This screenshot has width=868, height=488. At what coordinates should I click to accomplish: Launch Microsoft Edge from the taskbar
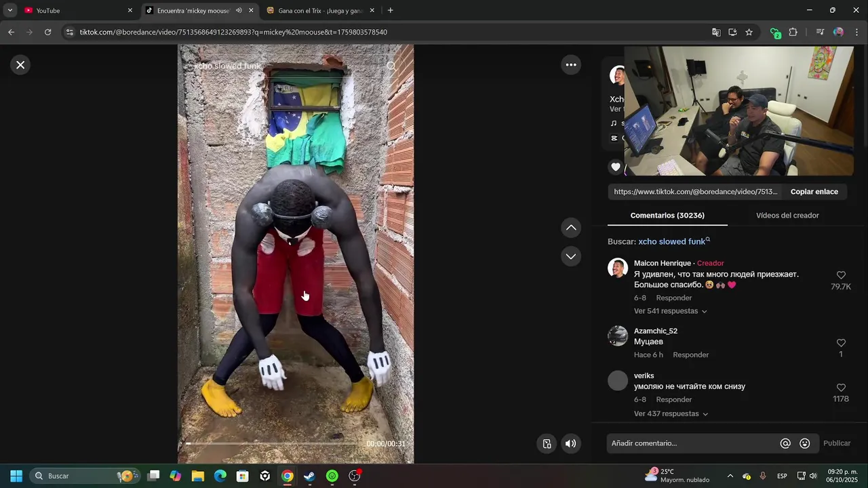pos(220,476)
